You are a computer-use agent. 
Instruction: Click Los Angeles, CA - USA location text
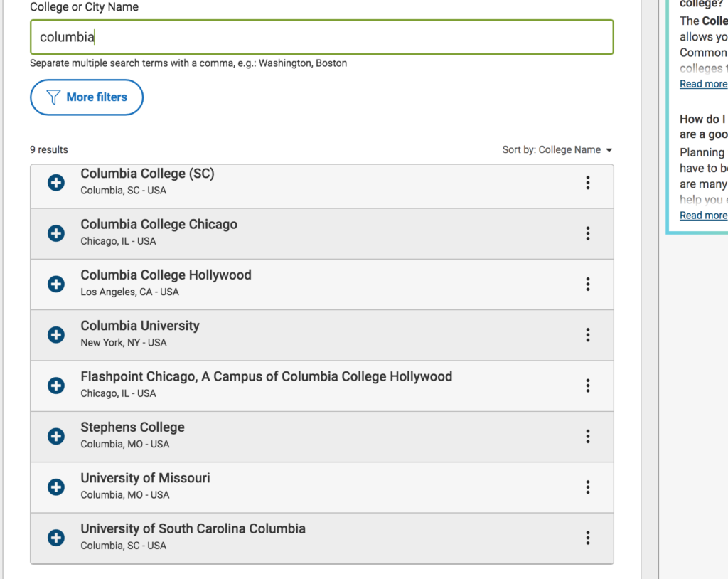click(130, 292)
